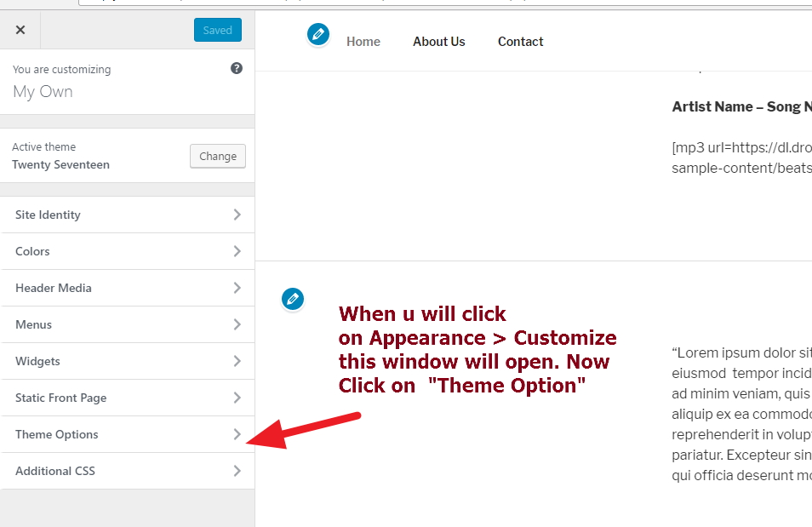Click the Artist Name – Song heading

741,106
